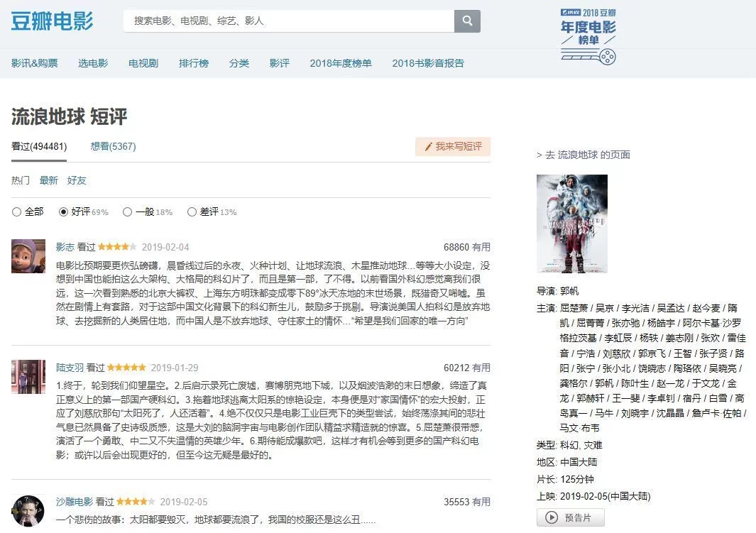This screenshot has width=756, height=533.
Task: Open the 排行榜 rankings page
Action: coord(194,63)
